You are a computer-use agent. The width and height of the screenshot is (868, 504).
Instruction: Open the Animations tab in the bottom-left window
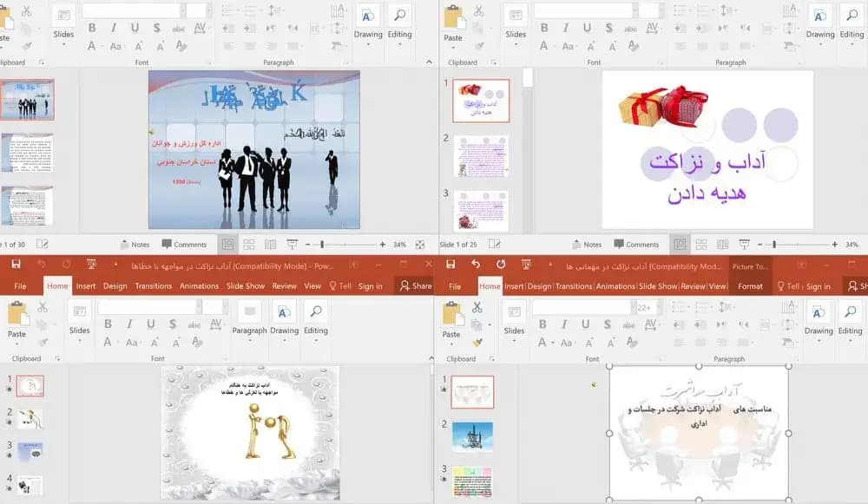click(x=199, y=285)
